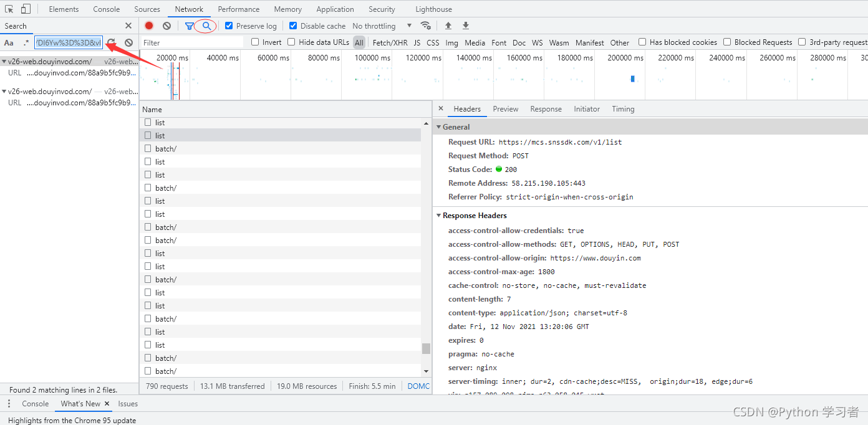Image resolution: width=868 pixels, height=425 pixels.
Task: Enable the Invert filter checkbox
Action: click(255, 42)
